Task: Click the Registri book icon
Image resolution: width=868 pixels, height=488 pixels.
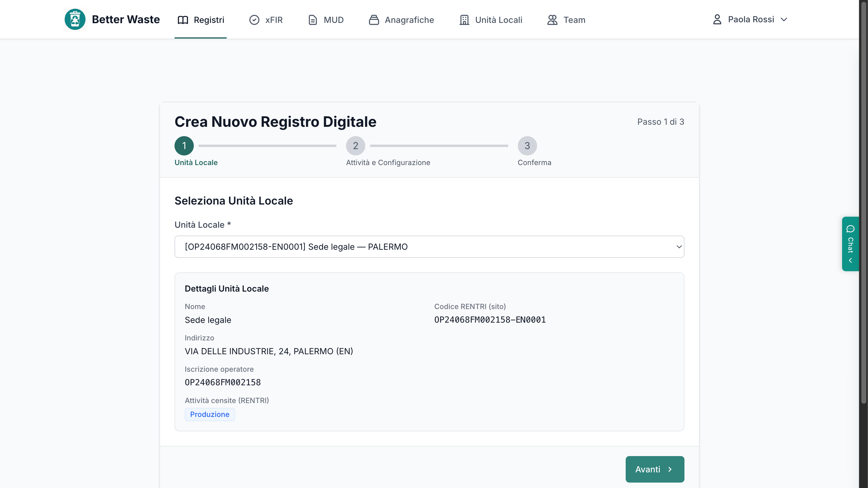Action: click(183, 20)
